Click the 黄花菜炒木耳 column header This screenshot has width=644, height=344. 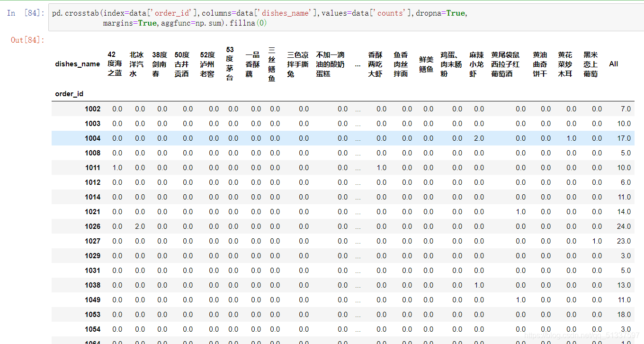coord(565,64)
